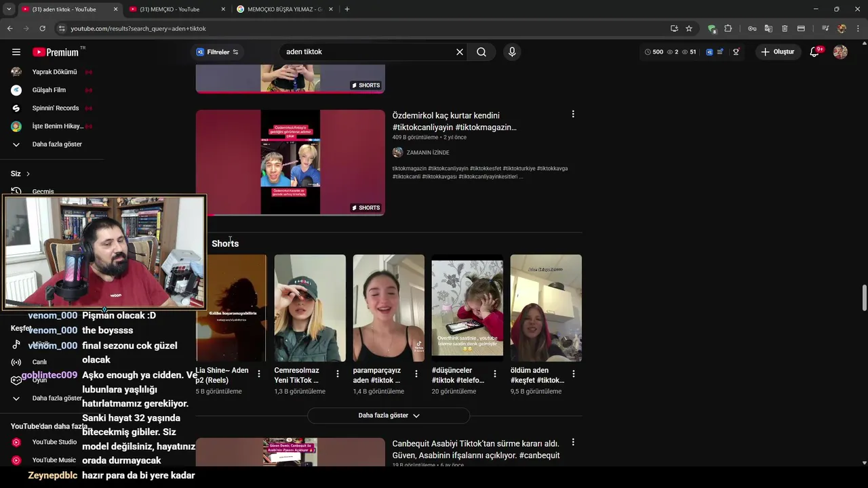Click the clock stat showing 500
Image resolution: width=868 pixels, height=488 pixels.
pyautogui.click(x=654, y=52)
